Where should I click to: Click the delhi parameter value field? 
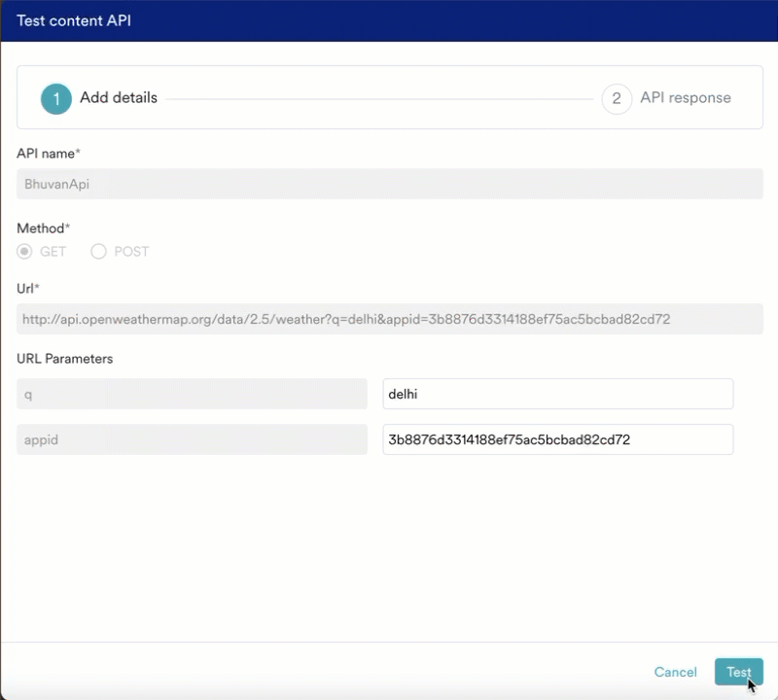[x=557, y=393]
